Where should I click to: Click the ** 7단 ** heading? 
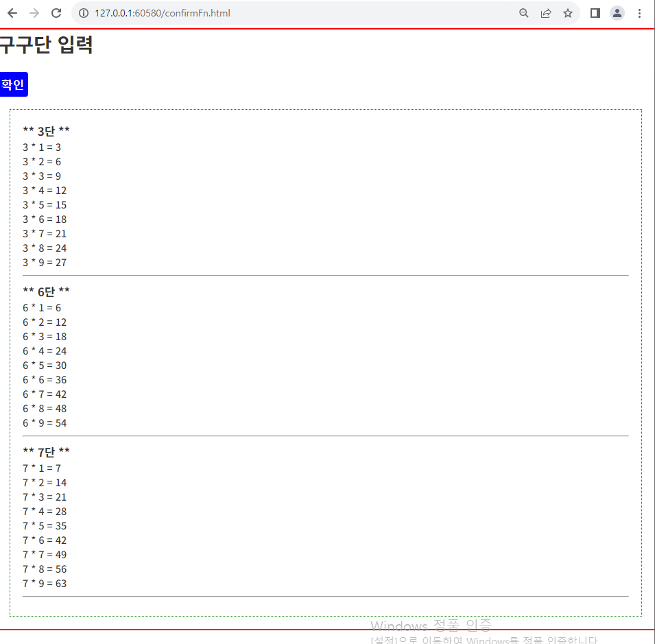pos(47,451)
